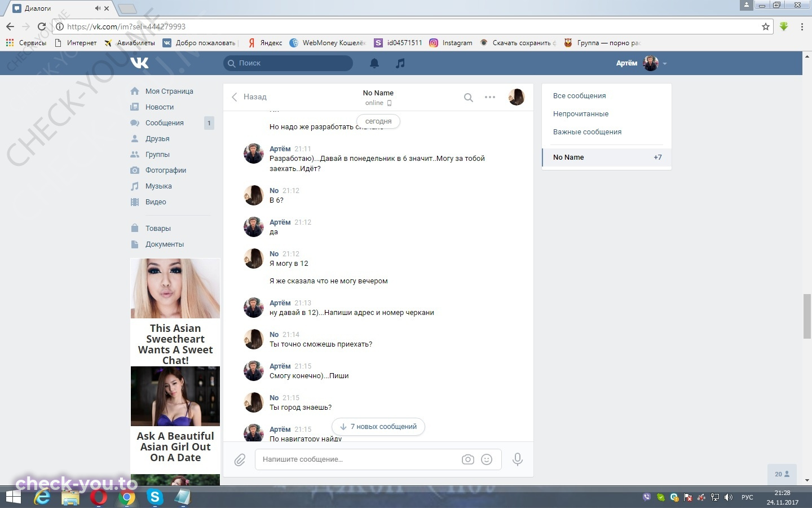Select the No Name dialog in the right panel
Viewport: 812px width, 508px height.
[607, 157]
